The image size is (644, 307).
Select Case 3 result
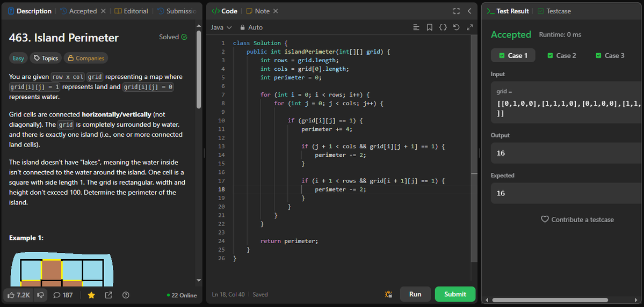[x=610, y=55]
